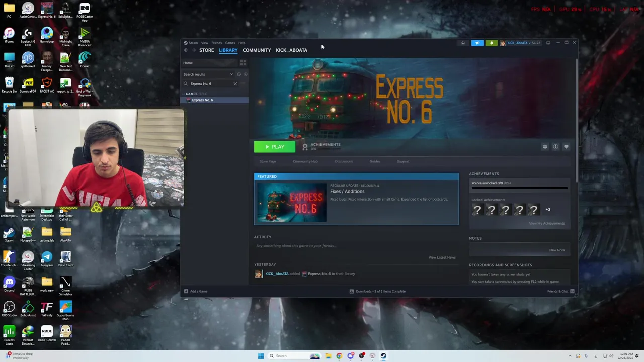Go to COMMUNITY tab
Image resolution: width=644 pixels, height=362 pixels.
click(x=257, y=50)
